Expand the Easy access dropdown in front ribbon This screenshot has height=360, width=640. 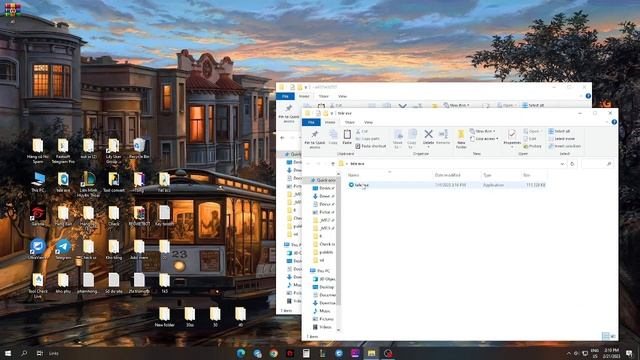[x=484, y=139]
